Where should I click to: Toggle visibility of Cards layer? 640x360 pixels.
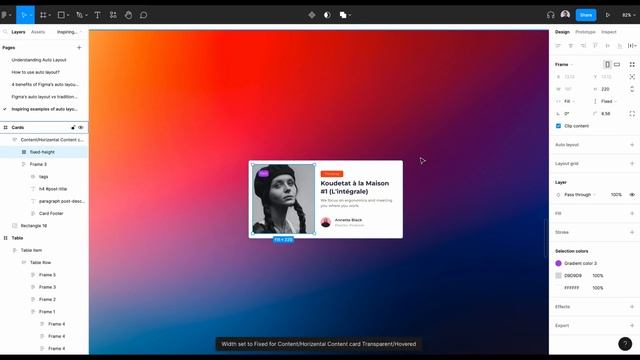(x=81, y=127)
